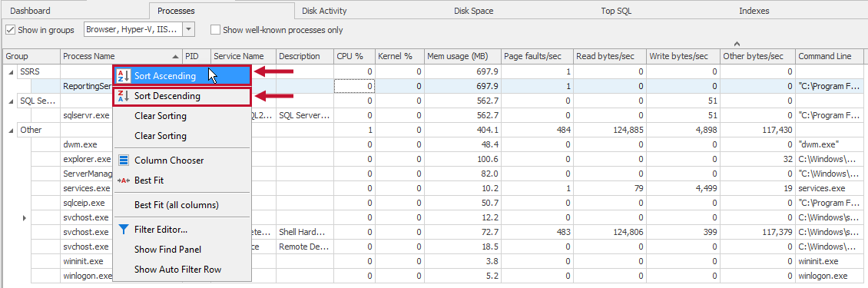Click the Description column header
Screen dimensions: 868x288
(x=304, y=56)
